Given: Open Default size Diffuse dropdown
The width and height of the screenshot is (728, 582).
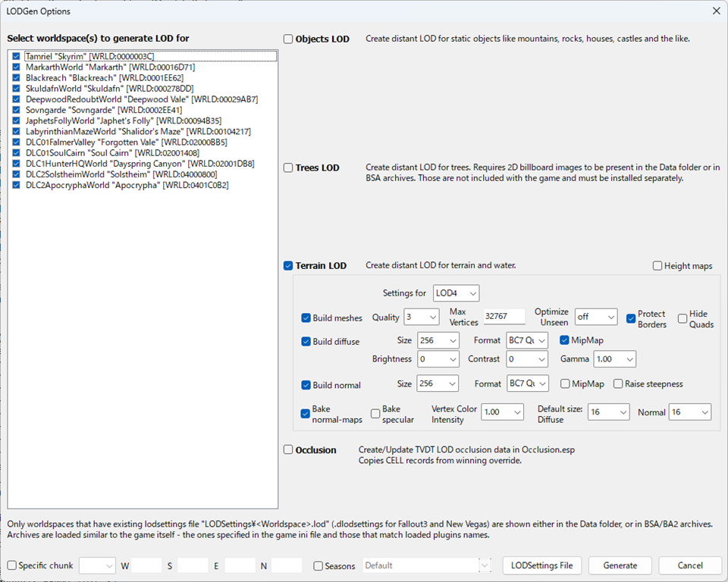Looking at the screenshot, I should click(x=609, y=412).
